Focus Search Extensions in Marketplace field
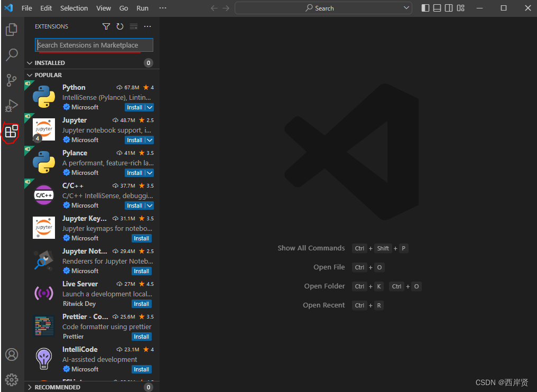This screenshot has width=537, height=392. (x=94, y=45)
